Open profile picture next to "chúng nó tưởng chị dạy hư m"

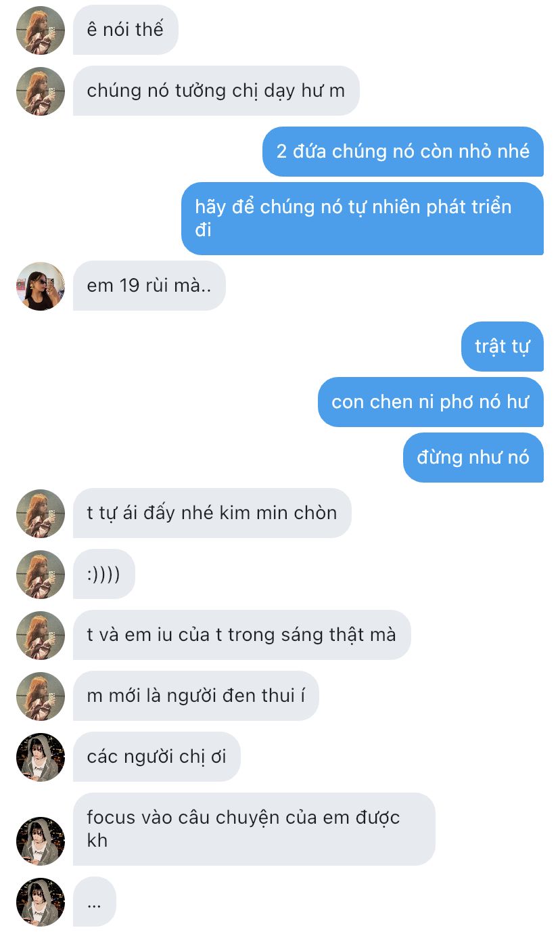41,91
